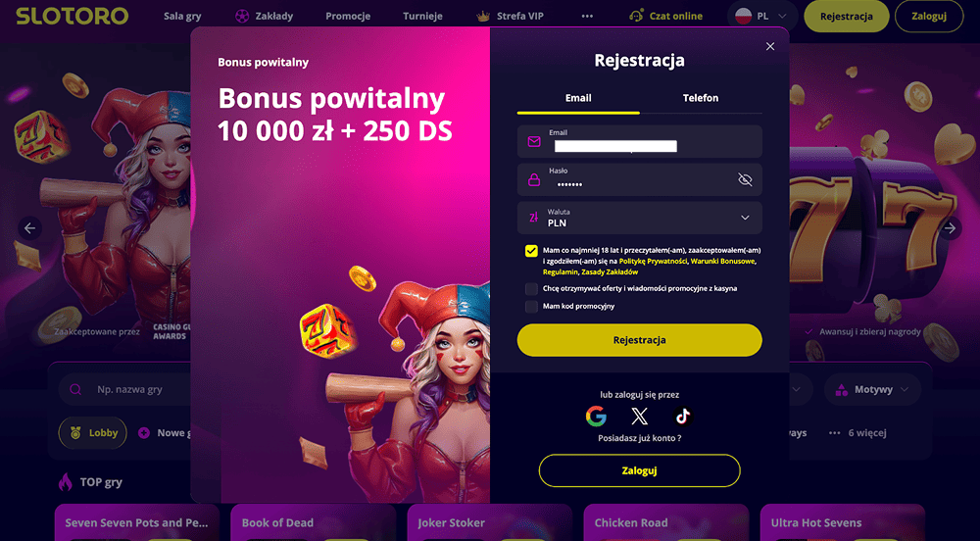Open the PL language selector
Viewport: 980px width, 541px height.
click(762, 17)
